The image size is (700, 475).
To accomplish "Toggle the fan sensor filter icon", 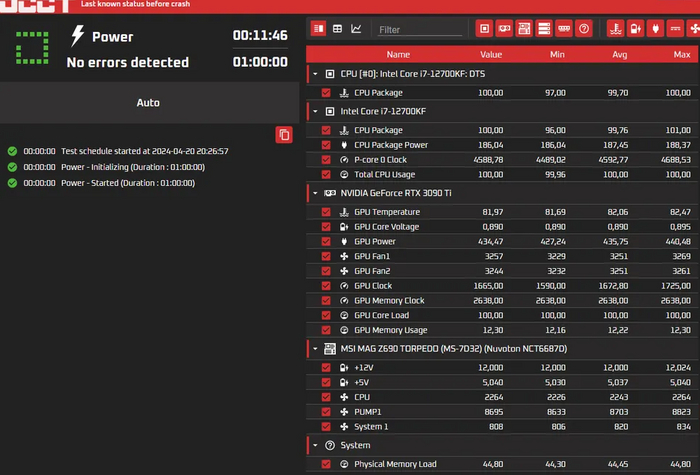I will pos(695,29).
